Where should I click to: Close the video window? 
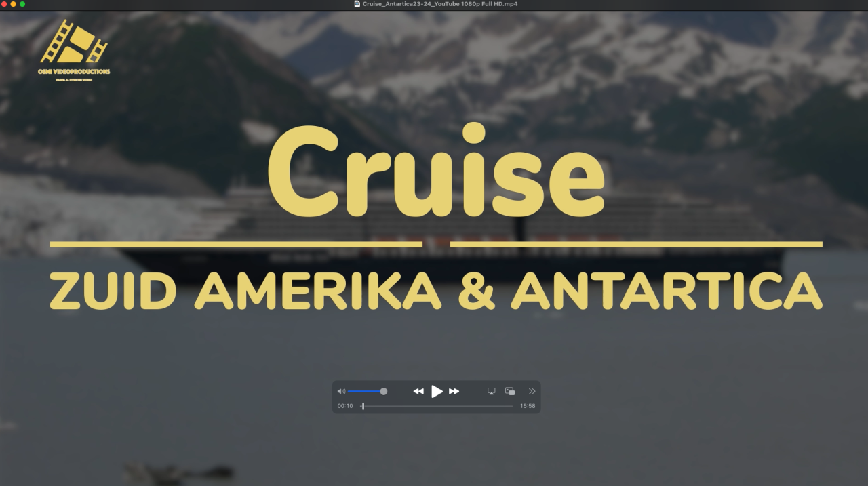(4, 4)
